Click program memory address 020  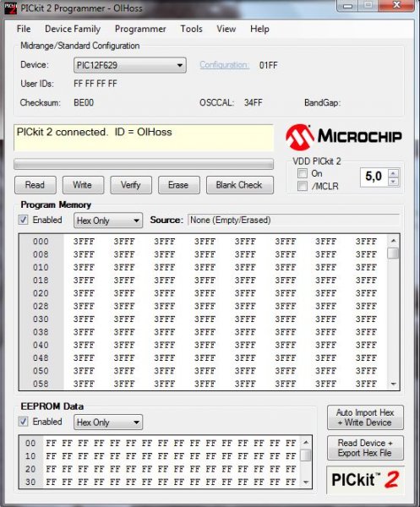pos(41,293)
